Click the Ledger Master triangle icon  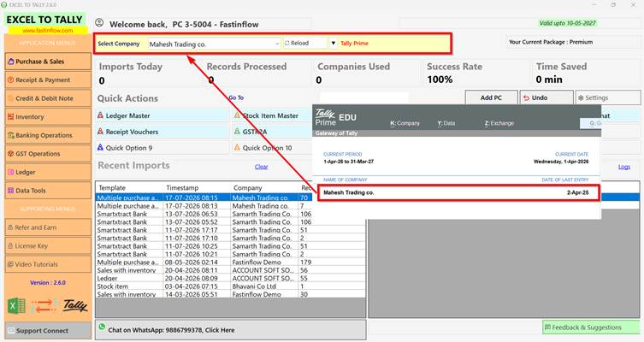pos(100,115)
